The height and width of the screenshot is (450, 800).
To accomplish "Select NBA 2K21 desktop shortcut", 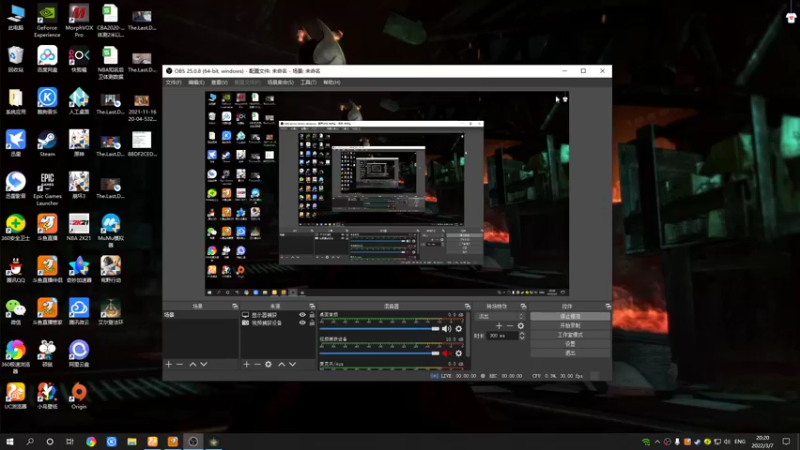I will pyautogui.click(x=79, y=228).
